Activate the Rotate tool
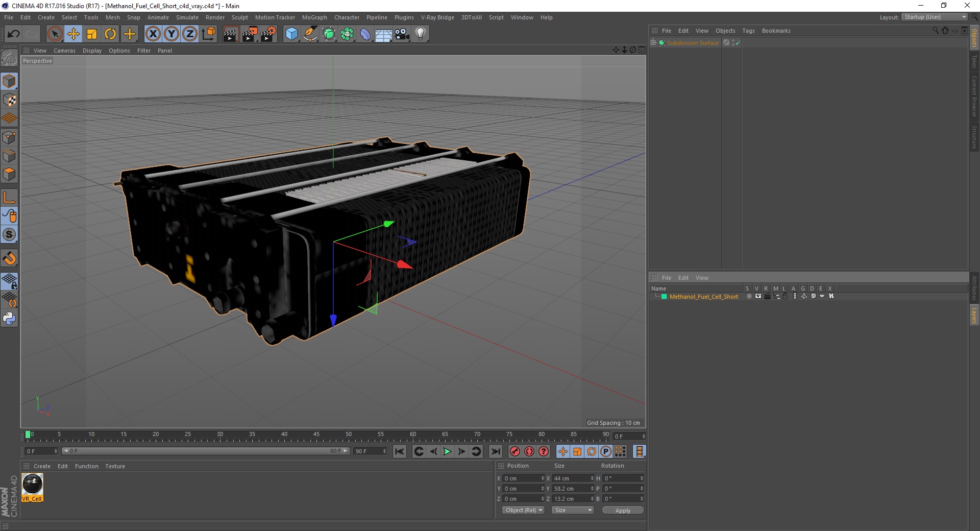The height and width of the screenshot is (531, 980). (110, 34)
